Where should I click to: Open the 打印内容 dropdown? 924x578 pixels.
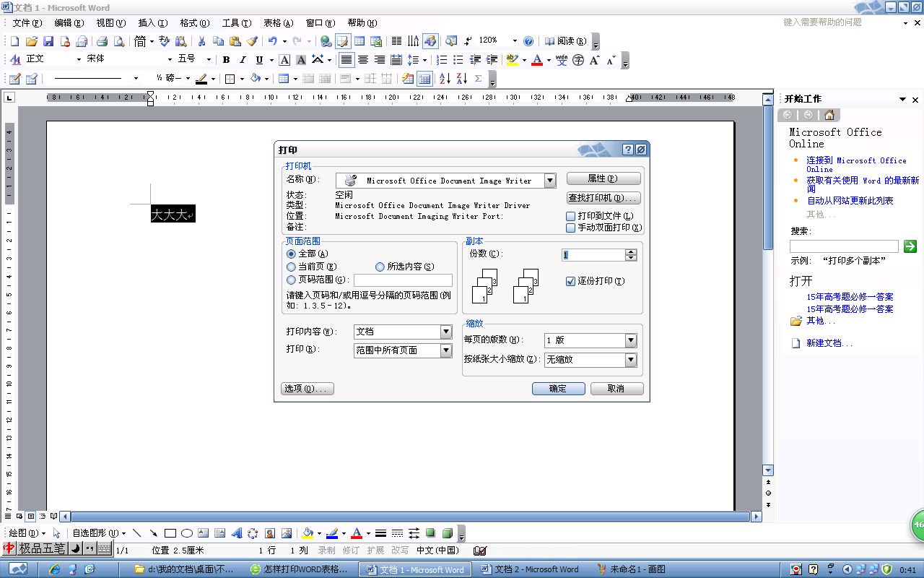[x=445, y=332]
